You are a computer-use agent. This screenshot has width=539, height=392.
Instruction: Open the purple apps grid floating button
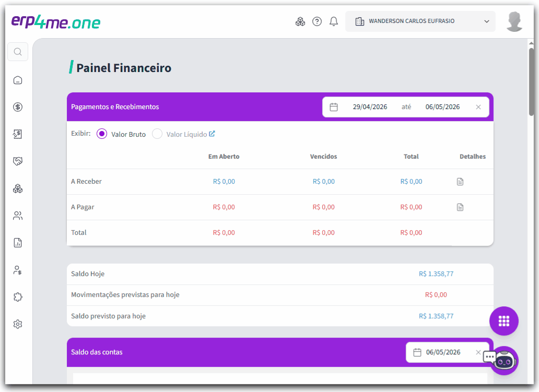(503, 321)
